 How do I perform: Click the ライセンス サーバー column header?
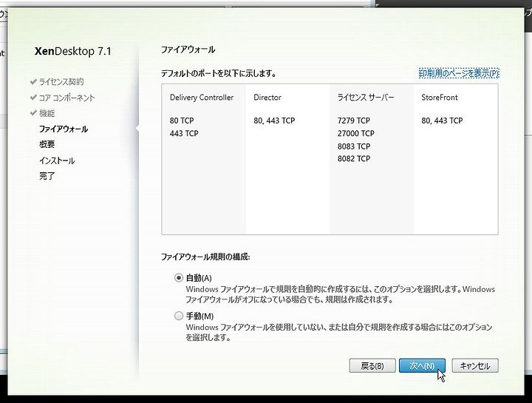pyautogui.click(x=366, y=98)
